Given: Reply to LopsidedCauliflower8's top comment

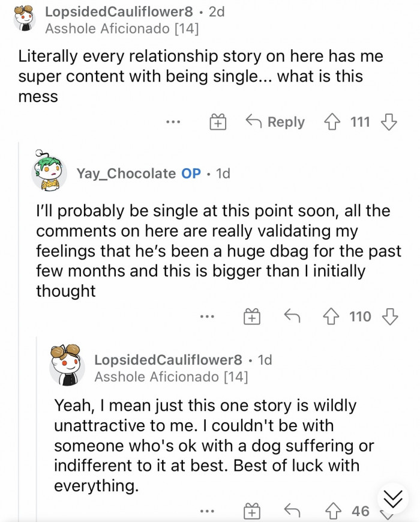Looking at the screenshot, I should coord(276,123).
